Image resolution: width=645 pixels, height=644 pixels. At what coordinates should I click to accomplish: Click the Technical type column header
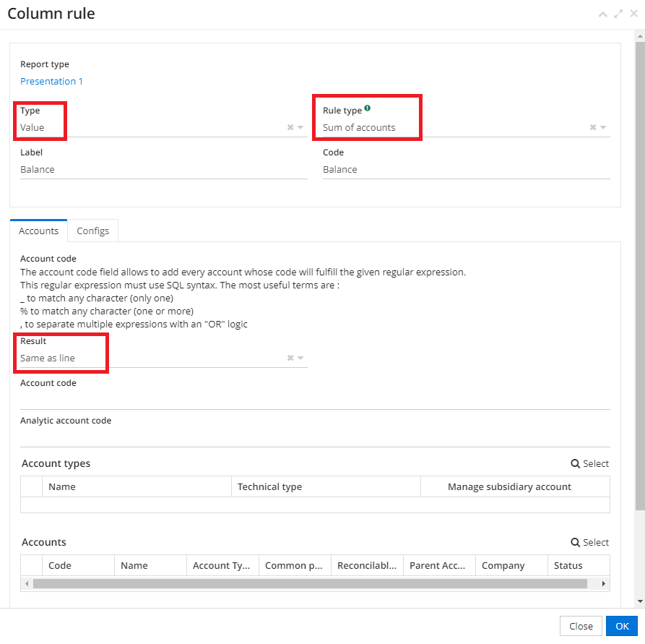pyautogui.click(x=326, y=486)
